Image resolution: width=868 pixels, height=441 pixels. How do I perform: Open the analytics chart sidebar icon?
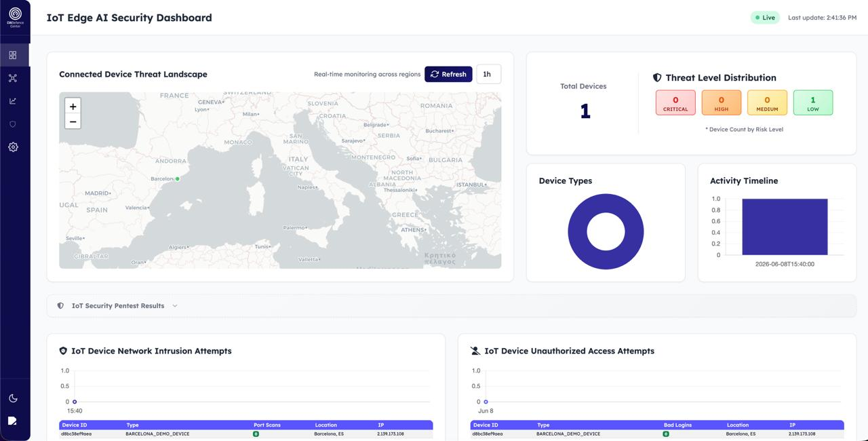pyautogui.click(x=13, y=101)
